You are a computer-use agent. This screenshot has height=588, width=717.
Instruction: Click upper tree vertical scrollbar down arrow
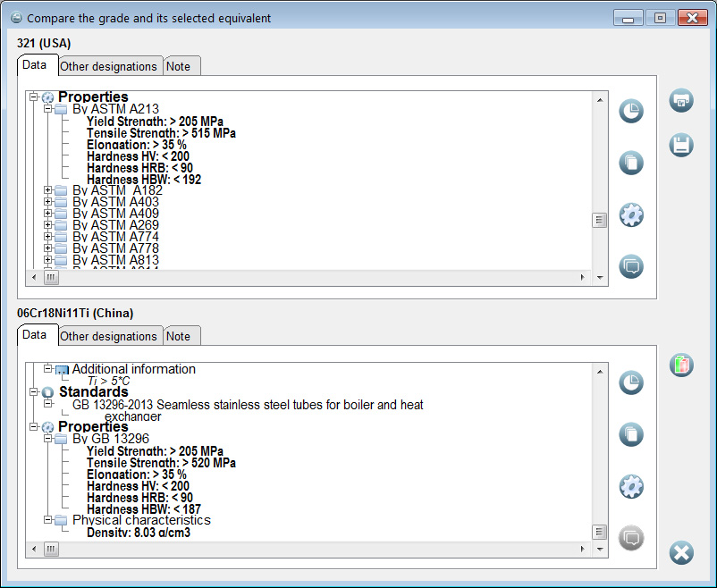click(x=600, y=277)
